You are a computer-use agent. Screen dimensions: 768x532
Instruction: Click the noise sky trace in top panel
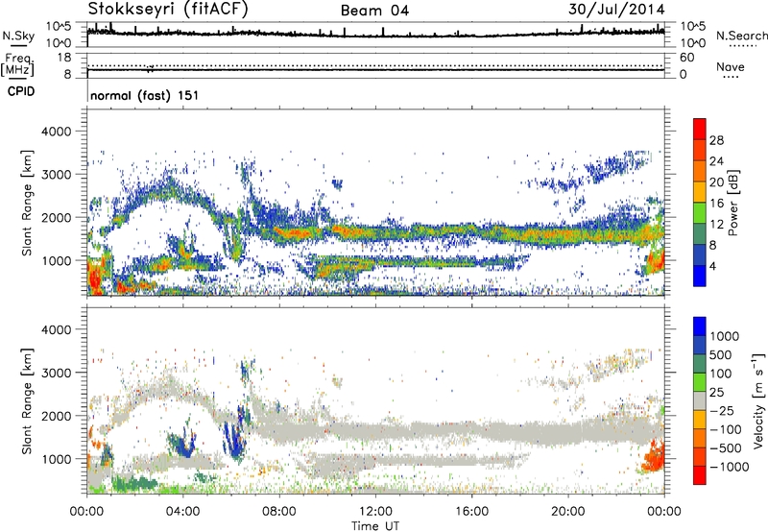pyautogui.click(x=375, y=34)
